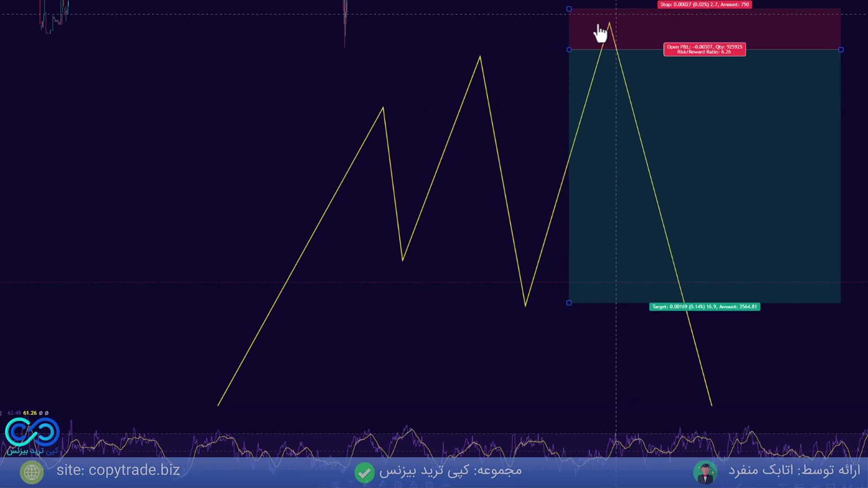This screenshot has height=488, width=868.
Task: Click the globe icon beside site text
Action: (32, 472)
